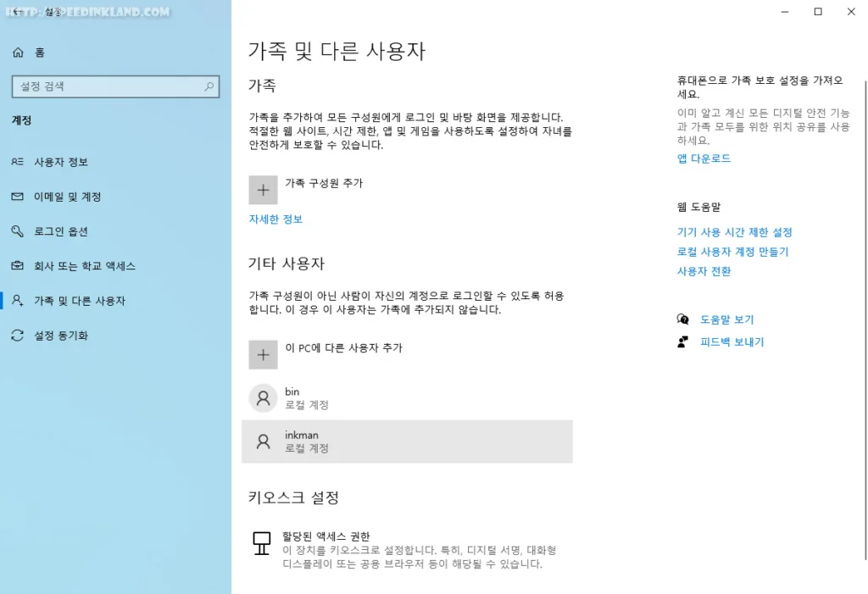Click the plus icon beside 가족 구성원 추가
The height and width of the screenshot is (594, 868).
click(263, 190)
